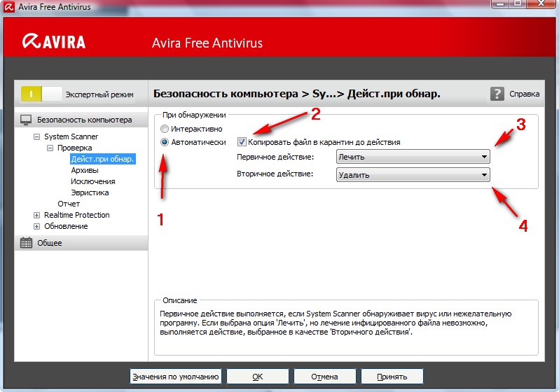
Task: Select System Scanner label in tree
Action: tap(71, 136)
